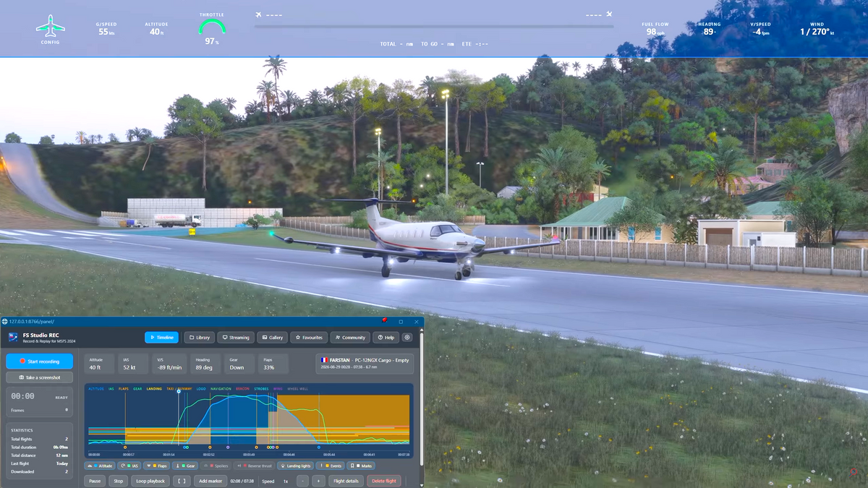
Task: Select the WING legend label in the graph
Action: pos(278,388)
